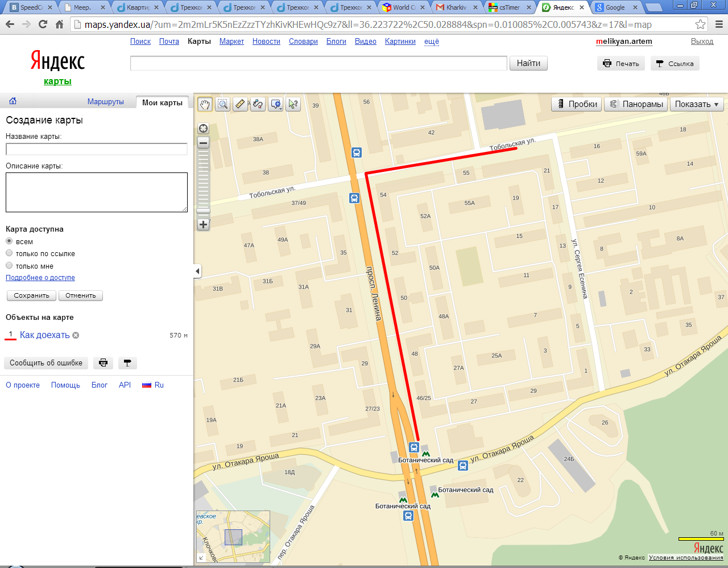
Task: Open the 'О проекте' footer link
Action: pos(23,385)
